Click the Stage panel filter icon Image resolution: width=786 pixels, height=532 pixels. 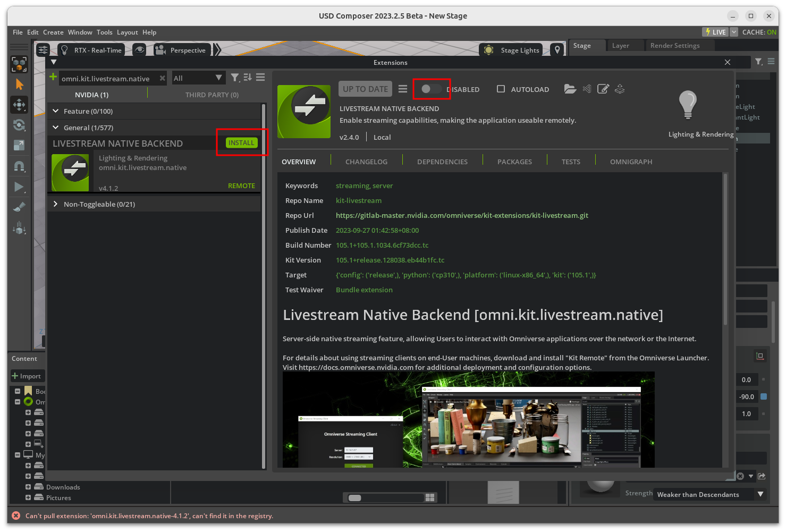click(x=759, y=62)
